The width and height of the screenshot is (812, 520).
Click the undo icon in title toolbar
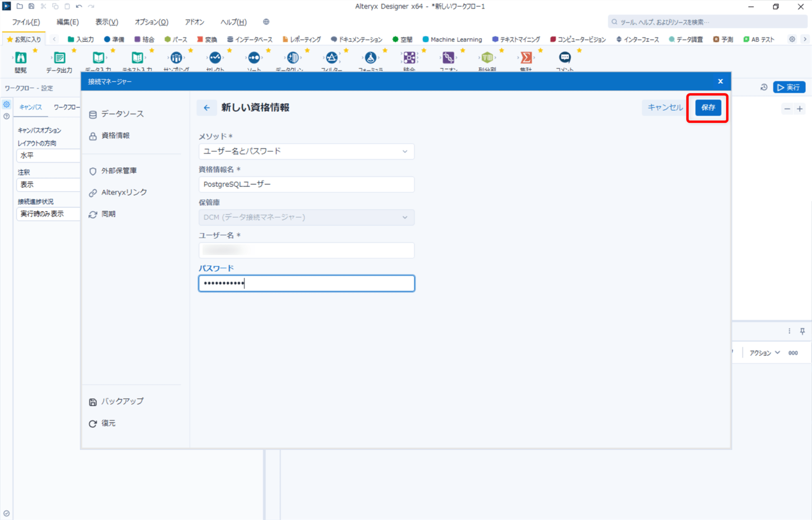click(79, 6)
